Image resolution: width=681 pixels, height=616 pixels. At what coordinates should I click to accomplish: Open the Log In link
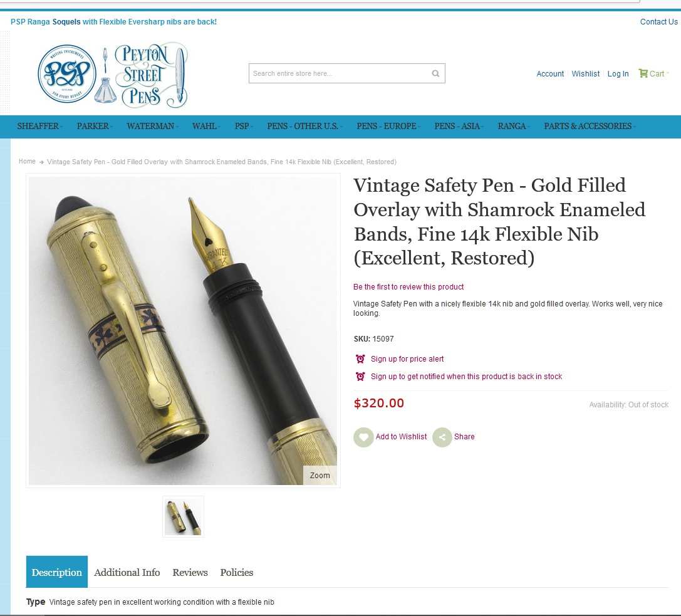618,74
